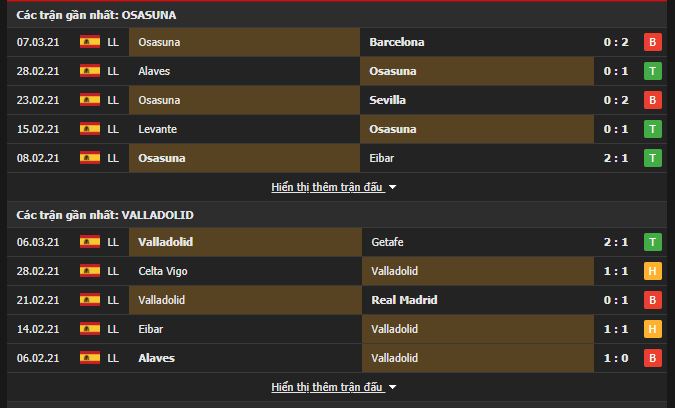
Task: Open the Getafe team link
Action: (x=387, y=242)
